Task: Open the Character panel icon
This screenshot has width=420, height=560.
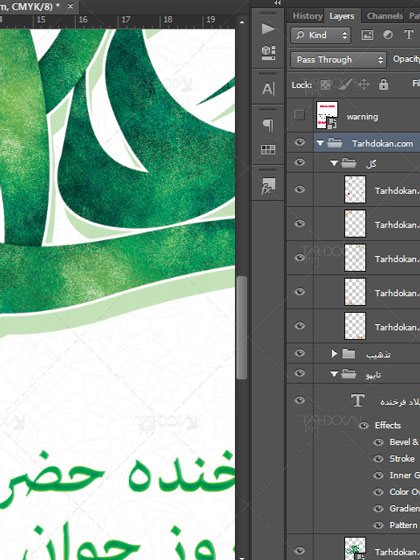Action: point(268,89)
